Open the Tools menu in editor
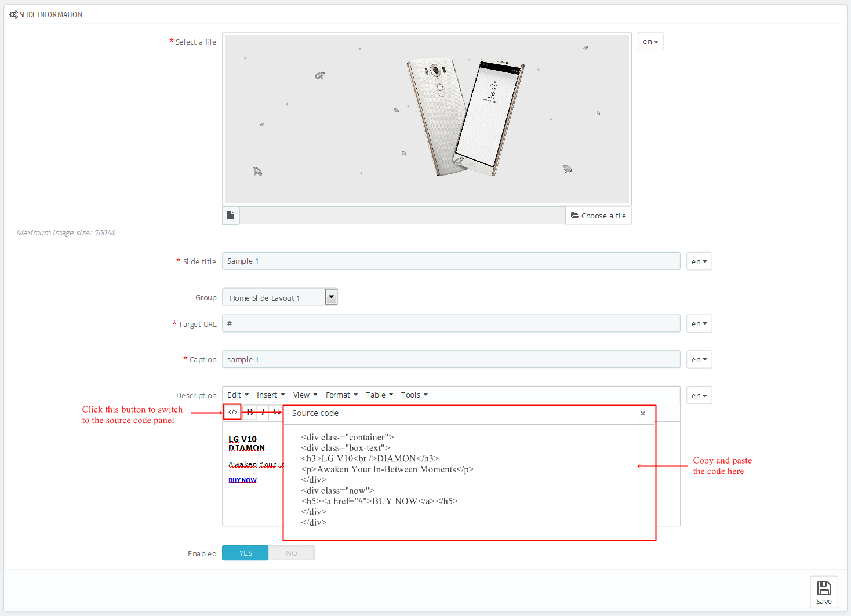Image resolution: width=851 pixels, height=616 pixels. pos(414,395)
